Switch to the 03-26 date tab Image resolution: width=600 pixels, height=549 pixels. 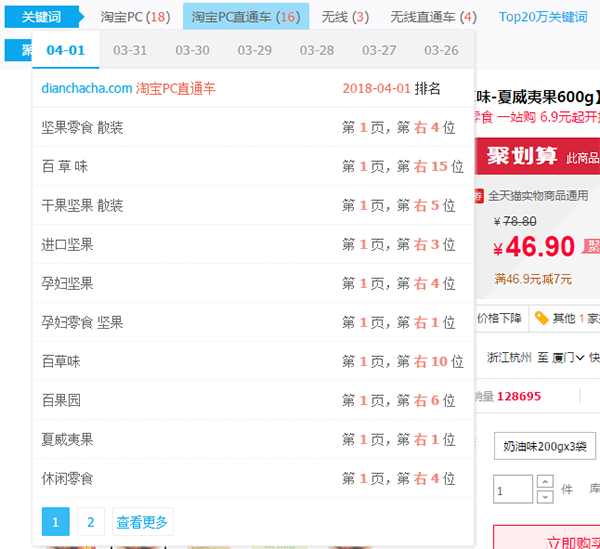coord(441,50)
